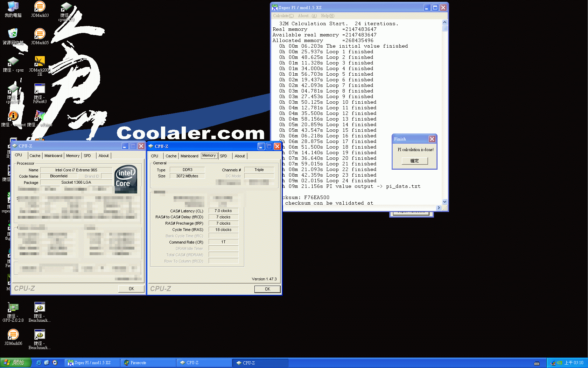The height and width of the screenshot is (368, 588).
Task: Open the wPrime desktop shortcut
Action: [x=40, y=118]
